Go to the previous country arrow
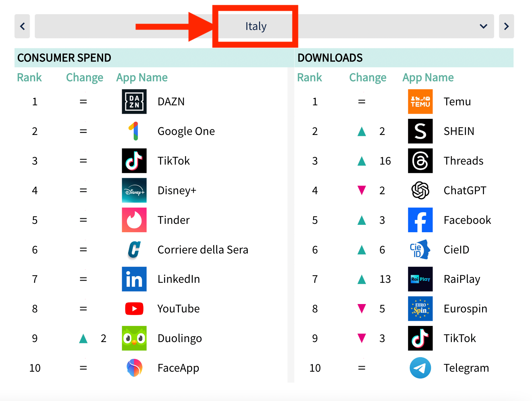532x401 pixels. click(22, 26)
